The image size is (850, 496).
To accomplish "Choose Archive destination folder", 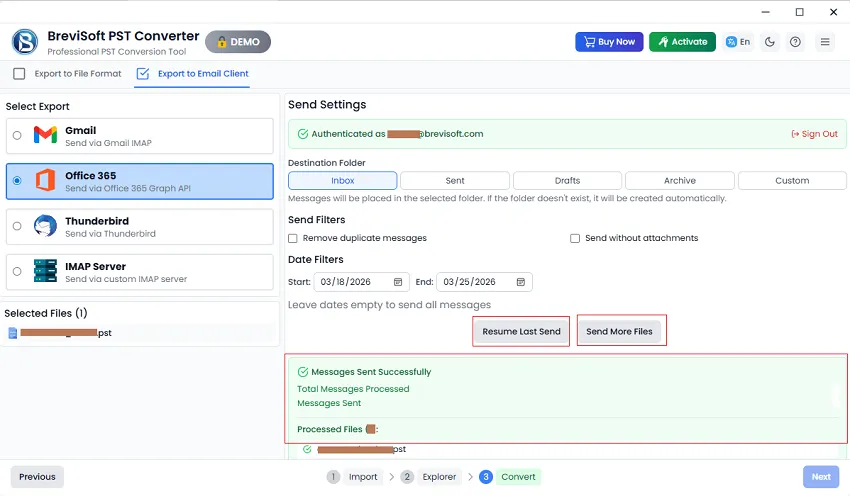I will pos(680,181).
